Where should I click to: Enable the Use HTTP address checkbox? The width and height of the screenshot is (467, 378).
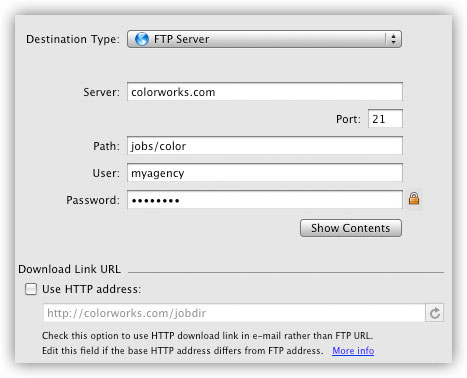tap(31, 289)
